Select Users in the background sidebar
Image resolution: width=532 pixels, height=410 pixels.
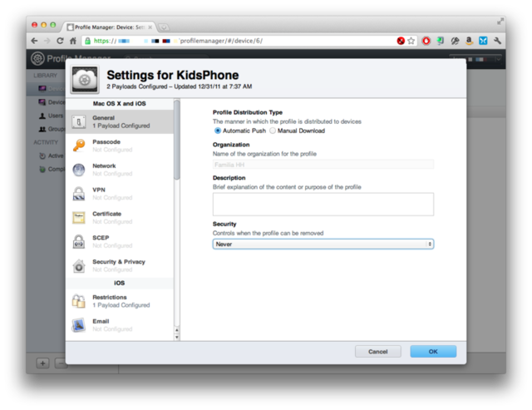[52, 116]
